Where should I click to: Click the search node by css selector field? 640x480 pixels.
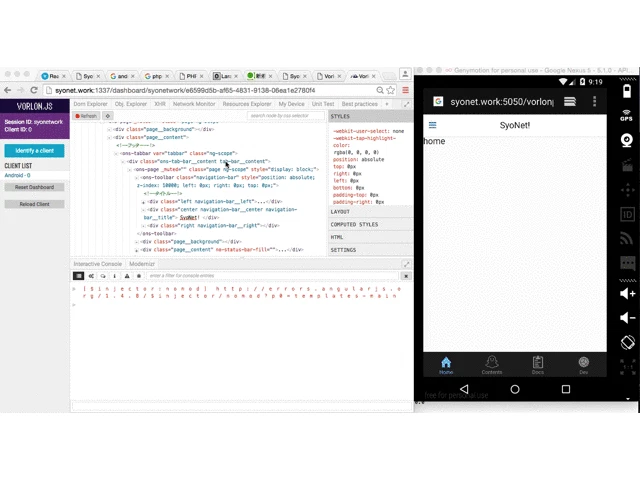tap(285, 116)
